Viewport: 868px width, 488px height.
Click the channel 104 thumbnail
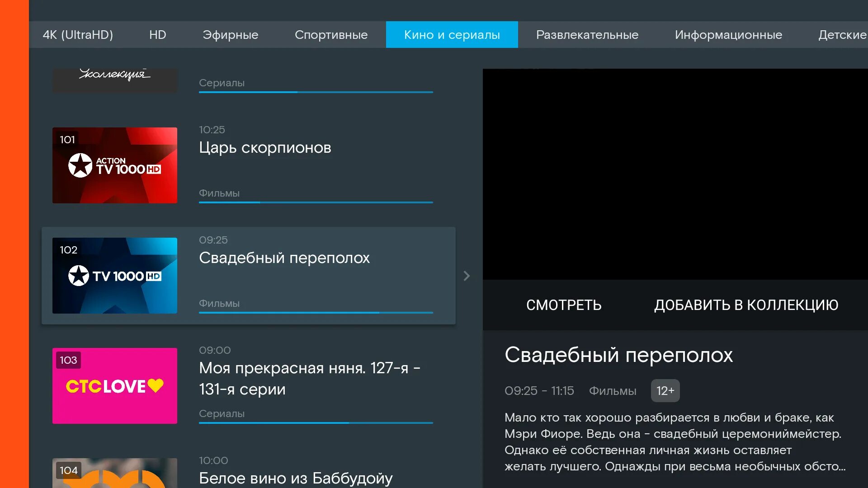[x=114, y=473]
